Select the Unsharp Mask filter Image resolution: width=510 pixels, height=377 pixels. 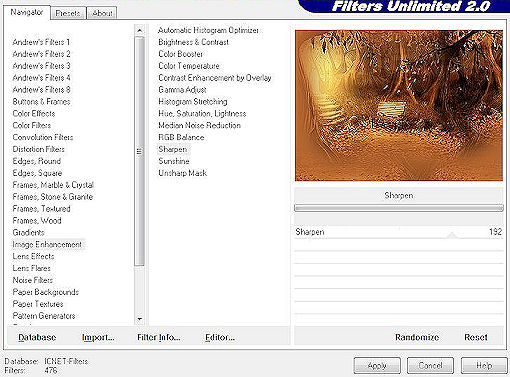coord(183,173)
